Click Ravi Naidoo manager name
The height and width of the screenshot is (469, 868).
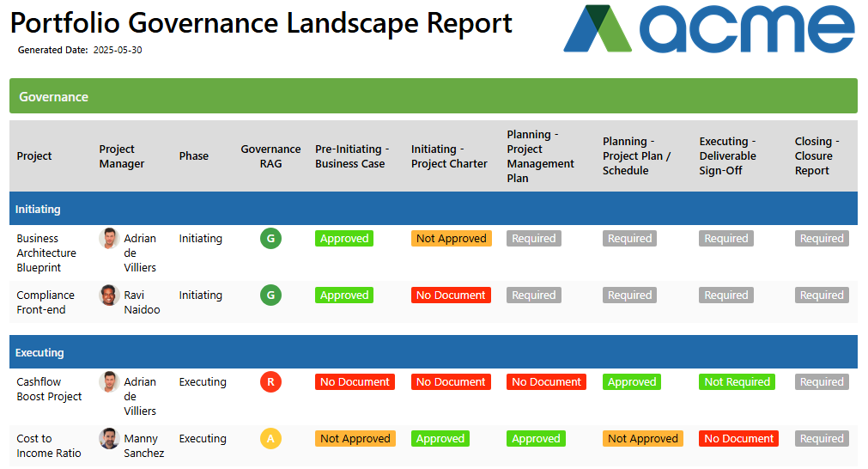[142, 302]
